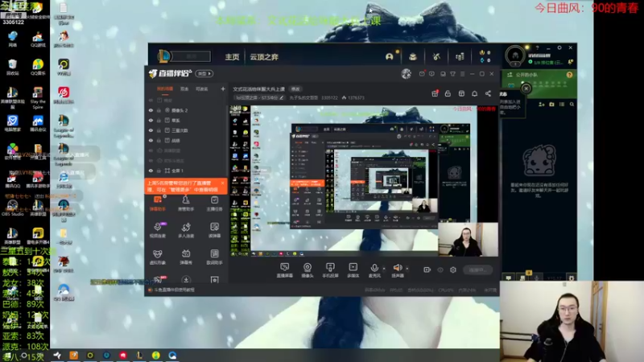
Task: Click add friend icon in League social panel
Action: tap(541, 105)
